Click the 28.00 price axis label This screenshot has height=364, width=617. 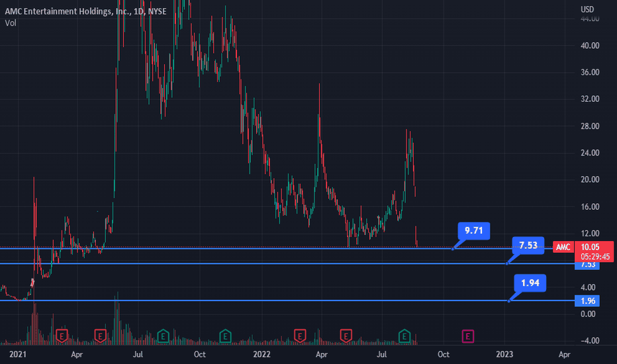pos(590,126)
